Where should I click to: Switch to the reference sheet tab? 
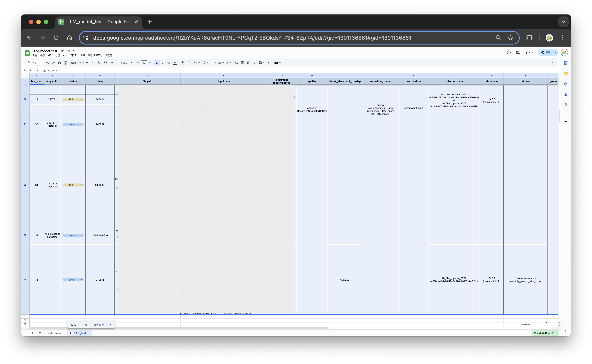click(54, 333)
